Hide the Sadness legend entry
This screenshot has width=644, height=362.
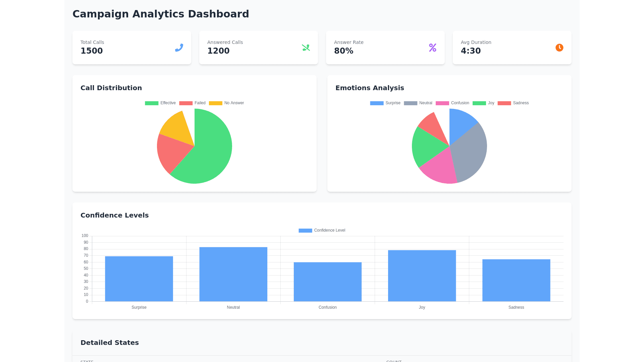coord(513,103)
